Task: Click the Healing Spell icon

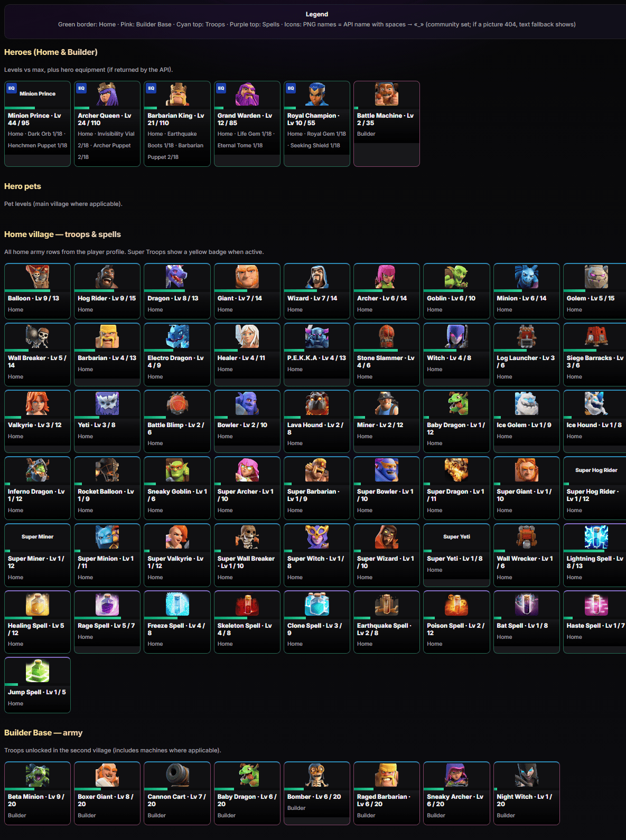Action: [x=38, y=604]
